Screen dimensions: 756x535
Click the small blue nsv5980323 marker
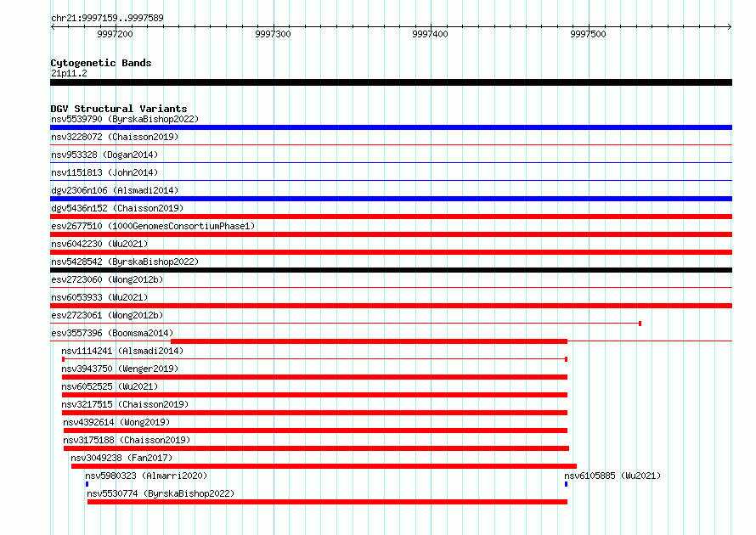click(87, 484)
